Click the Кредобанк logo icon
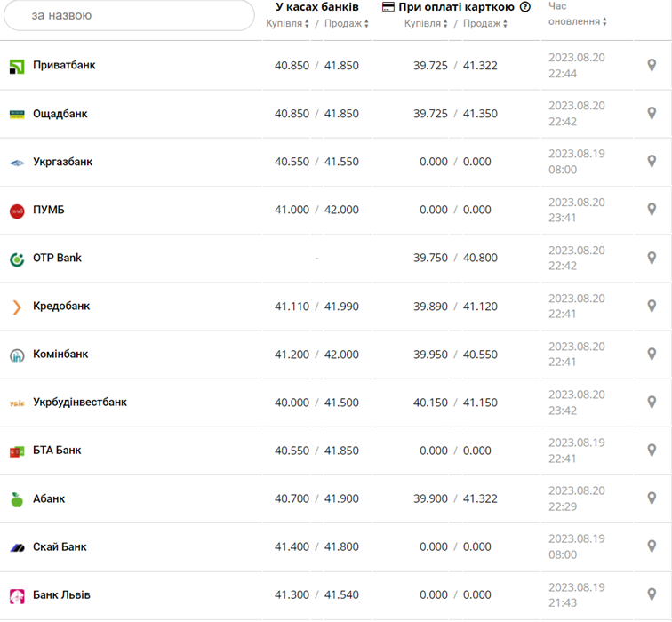 (x=17, y=307)
